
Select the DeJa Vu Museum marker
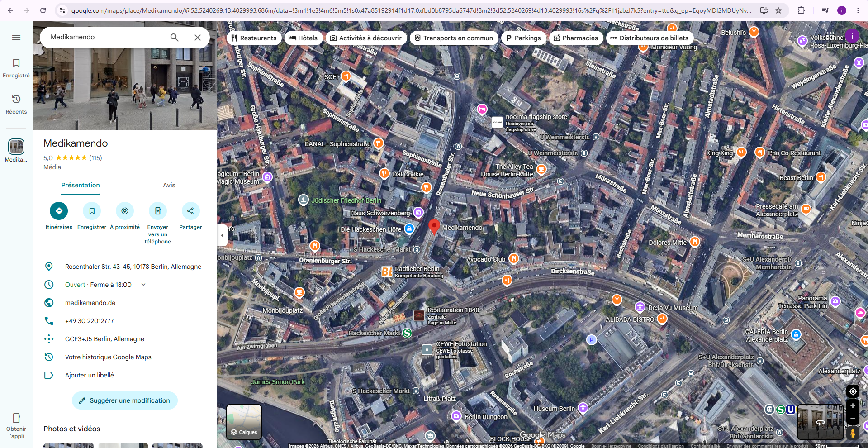tap(640, 307)
